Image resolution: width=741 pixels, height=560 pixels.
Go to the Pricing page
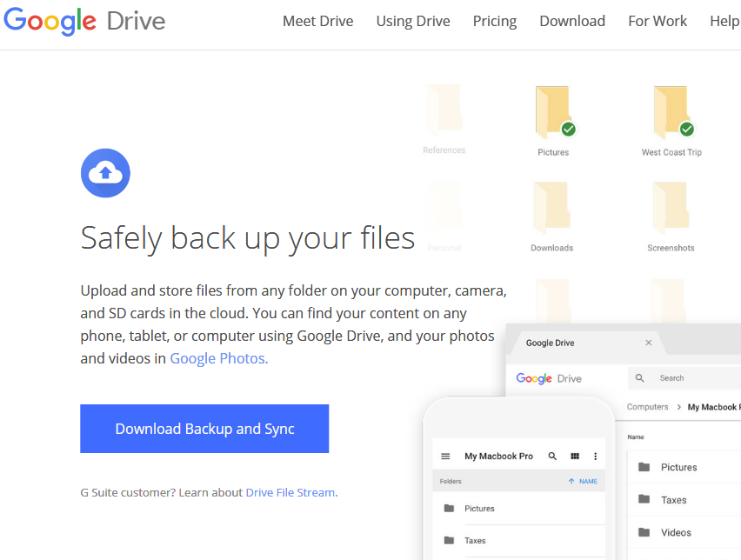pyautogui.click(x=495, y=21)
